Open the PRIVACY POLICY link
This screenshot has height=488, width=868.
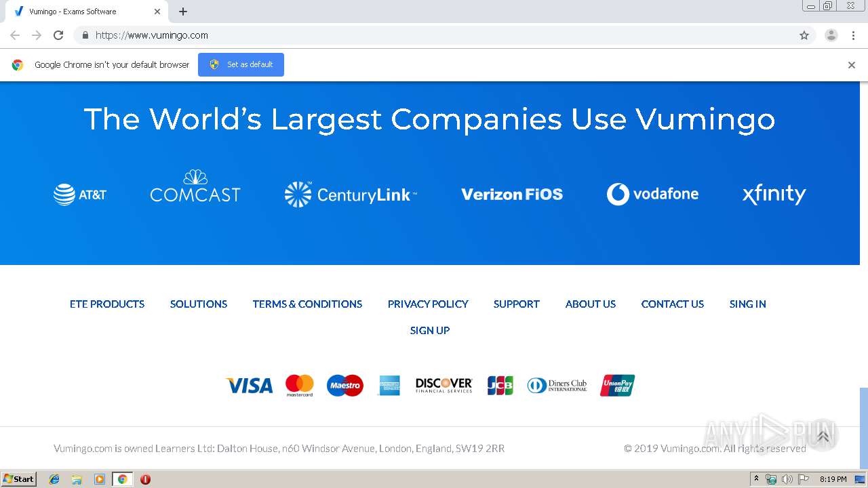(428, 304)
